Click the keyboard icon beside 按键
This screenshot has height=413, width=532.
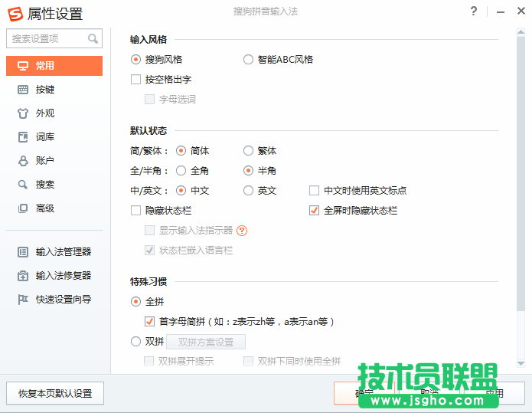[23, 90]
